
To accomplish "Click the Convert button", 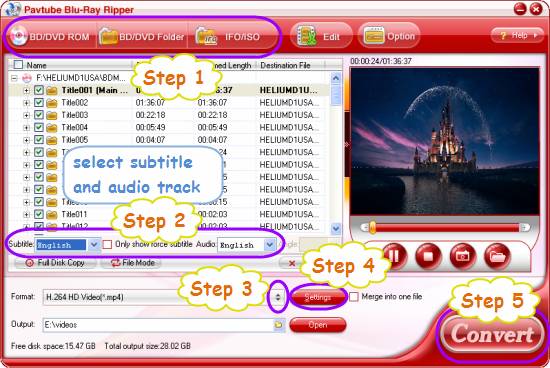I will 492,334.
